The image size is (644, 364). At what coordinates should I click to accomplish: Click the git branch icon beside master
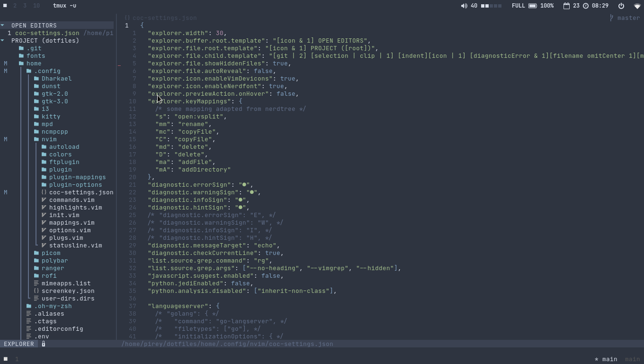pos(612,18)
